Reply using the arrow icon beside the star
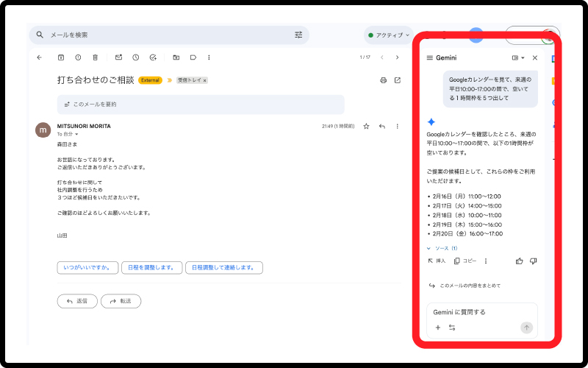 point(382,127)
